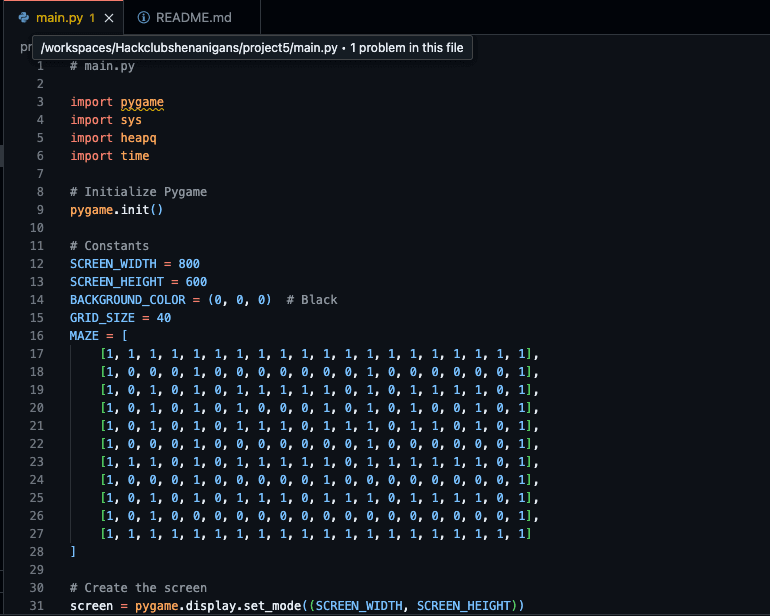Viewport: 770px width, 616px height.
Task: Click the heapq module name on line 5
Action: tap(138, 138)
